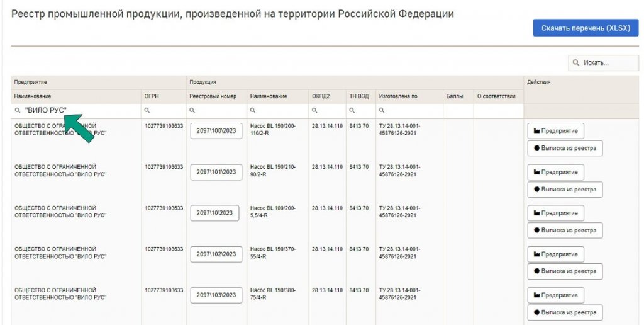Click the Реестровый номер filter field
Screen dimensions: 644x325
click(216, 111)
